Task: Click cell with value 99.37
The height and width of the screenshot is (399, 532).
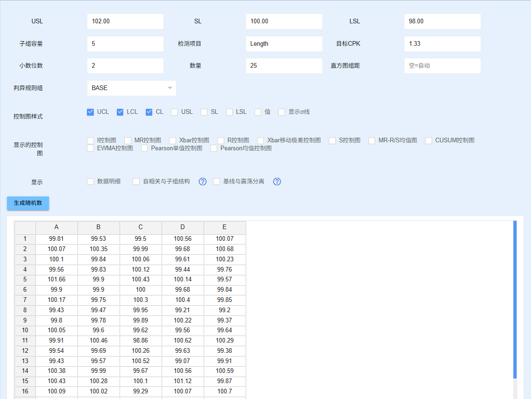Action: pyautogui.click(x=225, y=320)
